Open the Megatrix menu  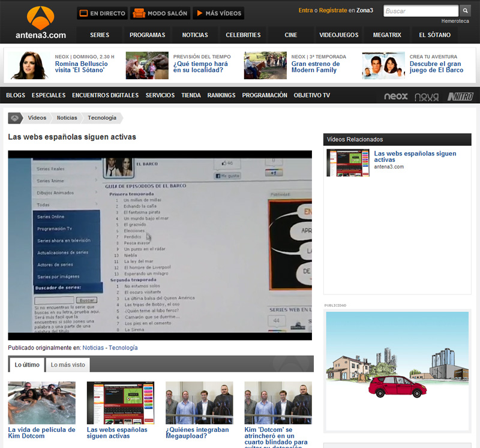point(387,35)
